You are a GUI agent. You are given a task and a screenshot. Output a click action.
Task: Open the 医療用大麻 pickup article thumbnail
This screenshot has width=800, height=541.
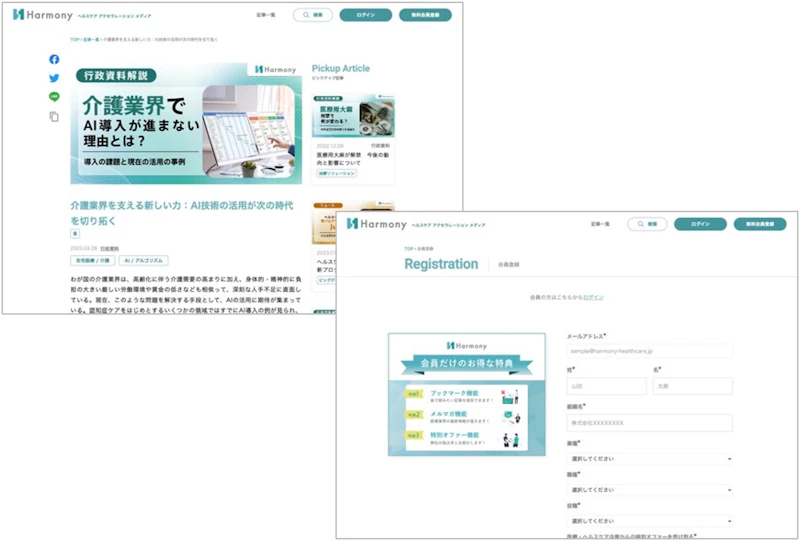(353, 116)
